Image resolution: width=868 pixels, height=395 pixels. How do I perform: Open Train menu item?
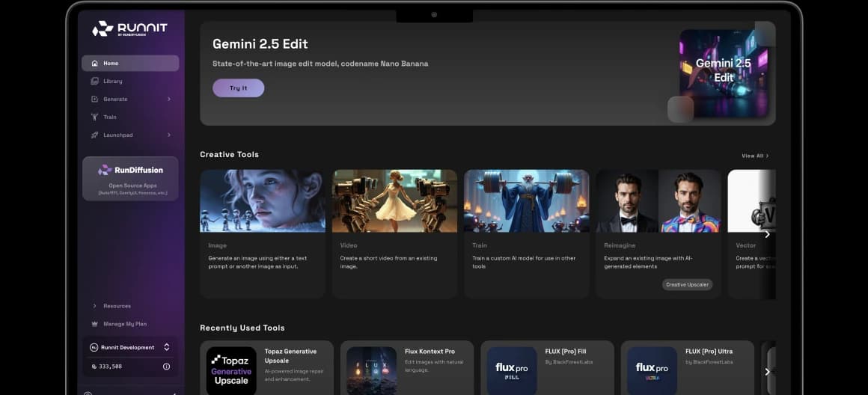click(x=130, y=117)
